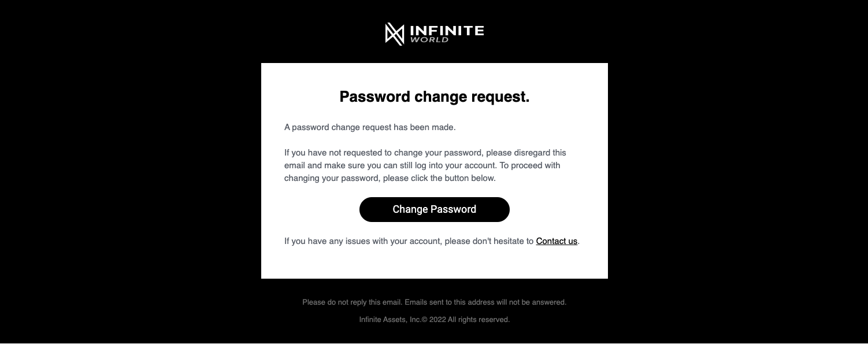868x344 pixels.
Task: Click the text 'If you have any issues with your account'
Action: (363, 241)
